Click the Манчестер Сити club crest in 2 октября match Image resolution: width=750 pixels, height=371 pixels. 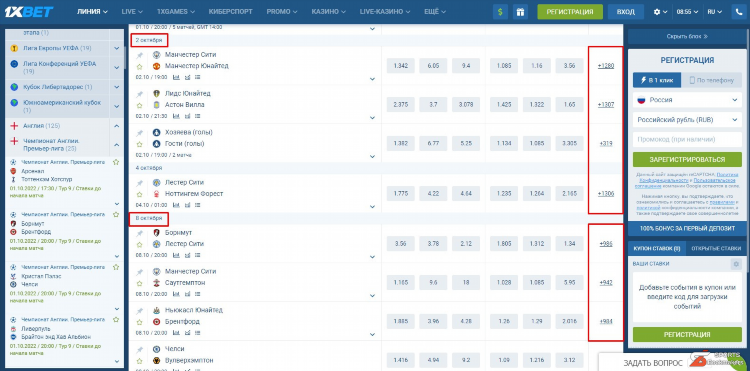pos(156,55)
